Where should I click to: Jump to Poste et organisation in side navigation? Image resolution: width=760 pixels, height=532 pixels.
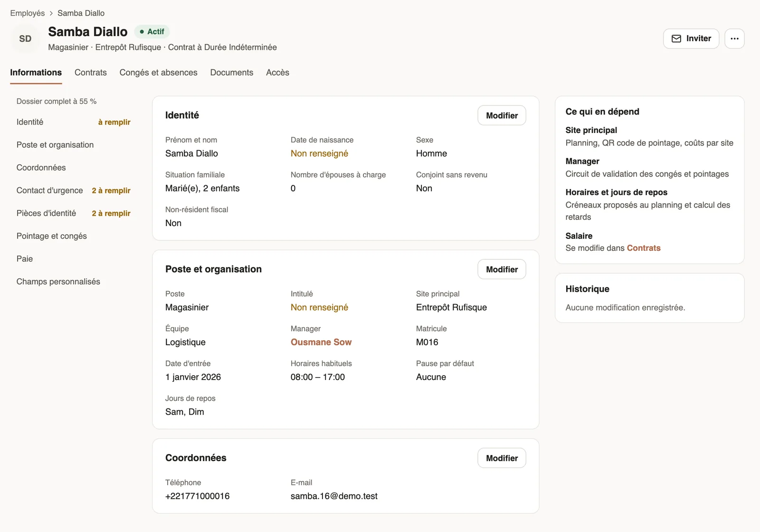(74, 145)
